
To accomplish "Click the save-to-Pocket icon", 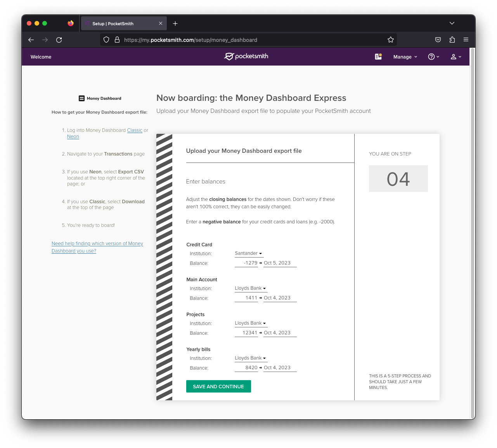I will (x=438, y=40).
